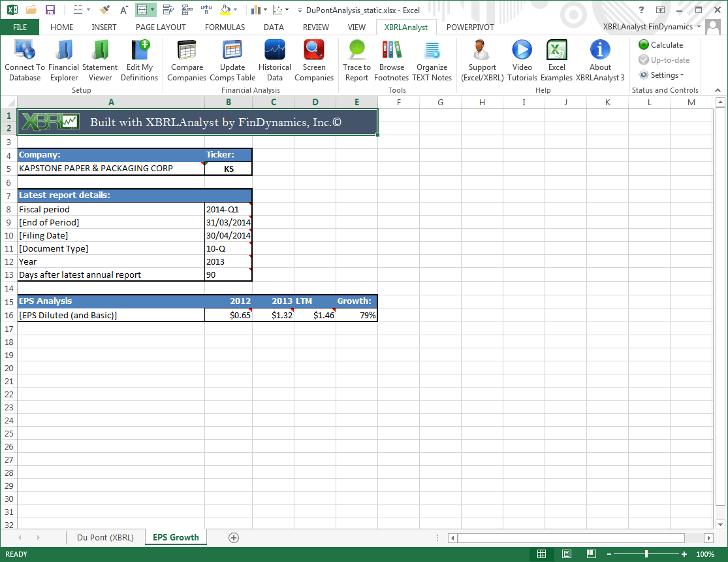The height and width of the screenshot is (562, 728).
Task: Open the PAGE LAYOUT tab
Action: coord(161,27)
